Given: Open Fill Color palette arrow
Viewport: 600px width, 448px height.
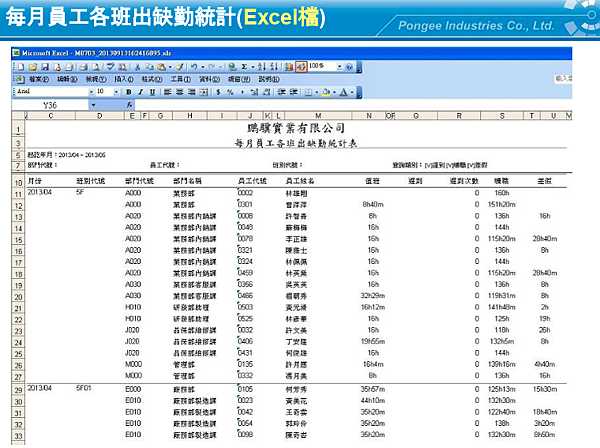Looking at the screenshot, I should click(x=334, y=92).
